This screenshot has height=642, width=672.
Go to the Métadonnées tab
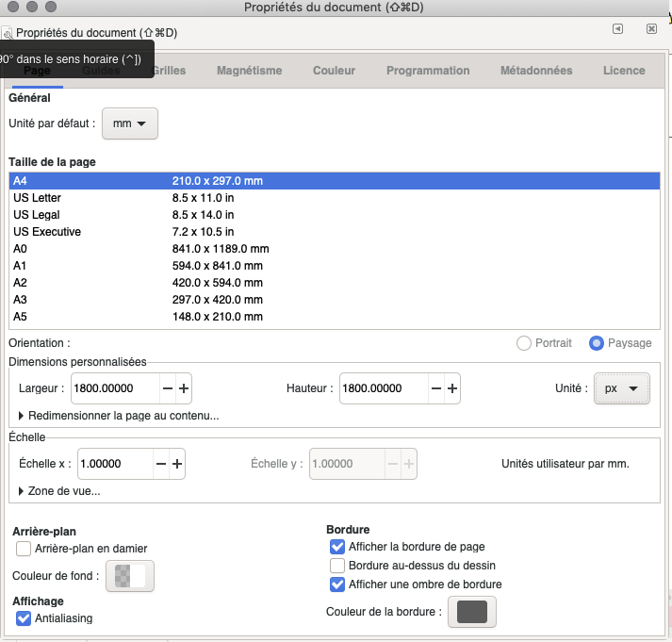pyautogui.click(x=536, y=71)
